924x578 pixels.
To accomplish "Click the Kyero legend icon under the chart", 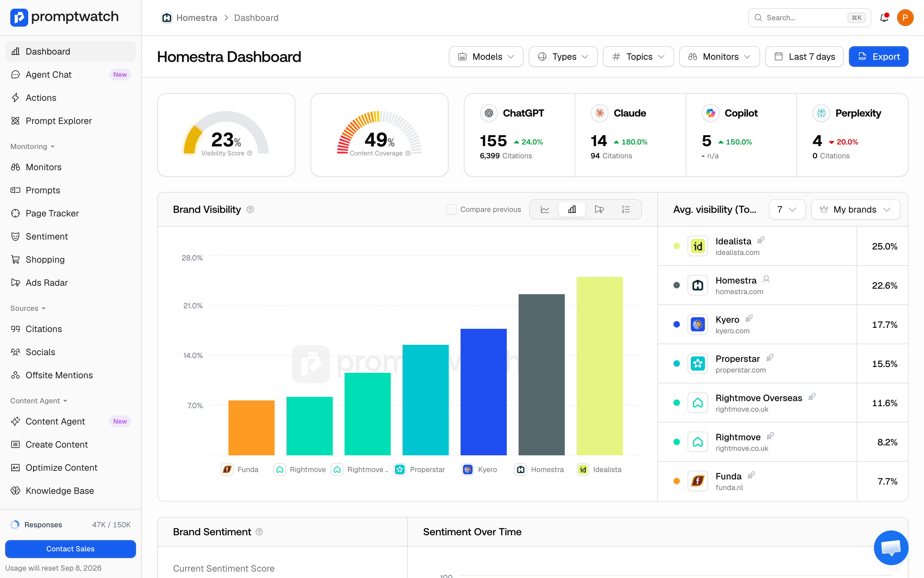I will 468,469.
